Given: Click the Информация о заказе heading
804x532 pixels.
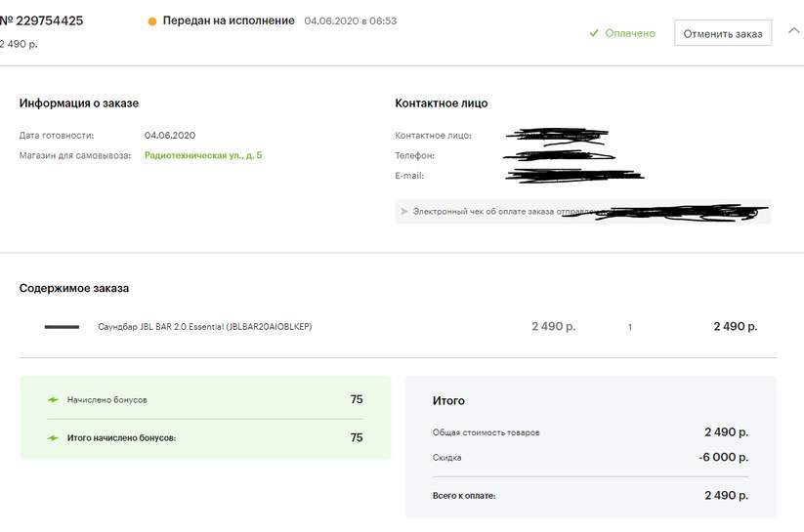Looking at the screenshot, I should click(79, 103).
